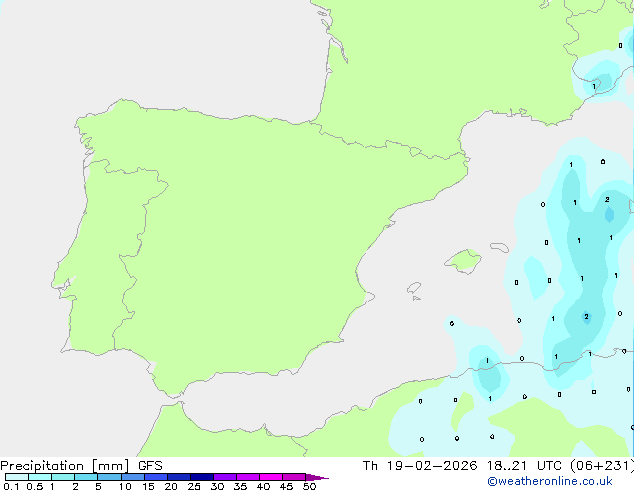Select the legend label '50'
Image resolution: width=634 pixels, height=490 pixels.
(309, 486)
